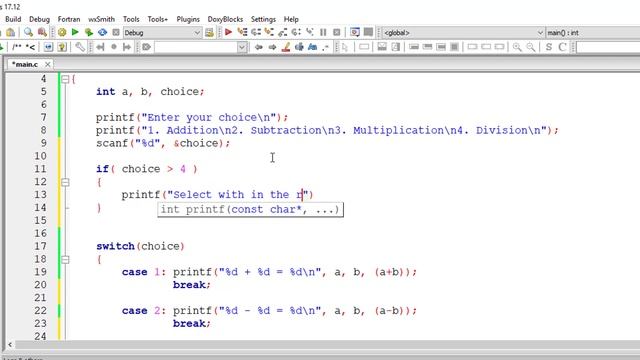Insert DoxyBlocks *< line comment icon
The height and width of the screenshot is (360, 640).
tap(30, 47)
